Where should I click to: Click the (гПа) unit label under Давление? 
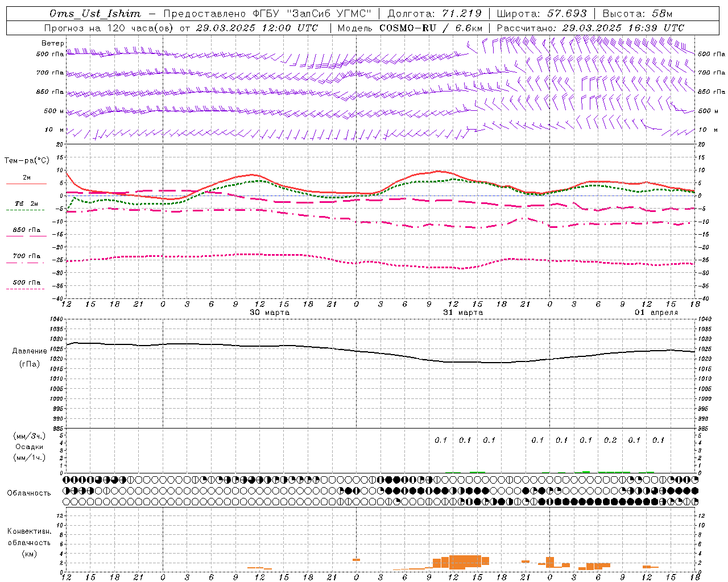point(30,364)
